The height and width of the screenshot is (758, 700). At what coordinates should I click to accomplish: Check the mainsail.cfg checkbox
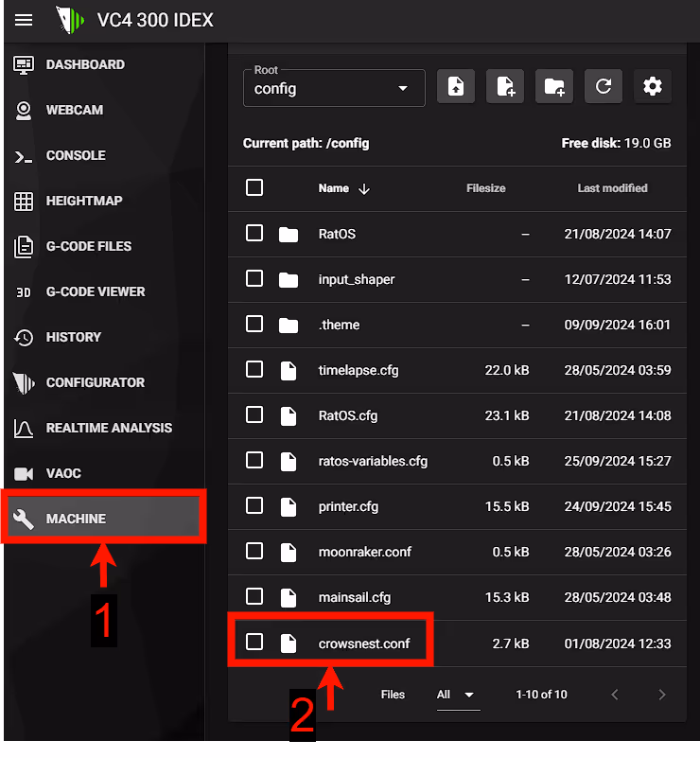[x=254, y=596]
